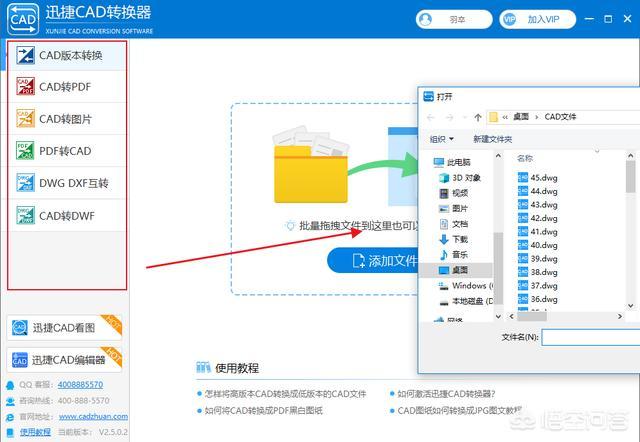The width and height of the screenshot is (640, 442).
Task: Open the www.cadzhuan.com website link
Action: (93, 416)
